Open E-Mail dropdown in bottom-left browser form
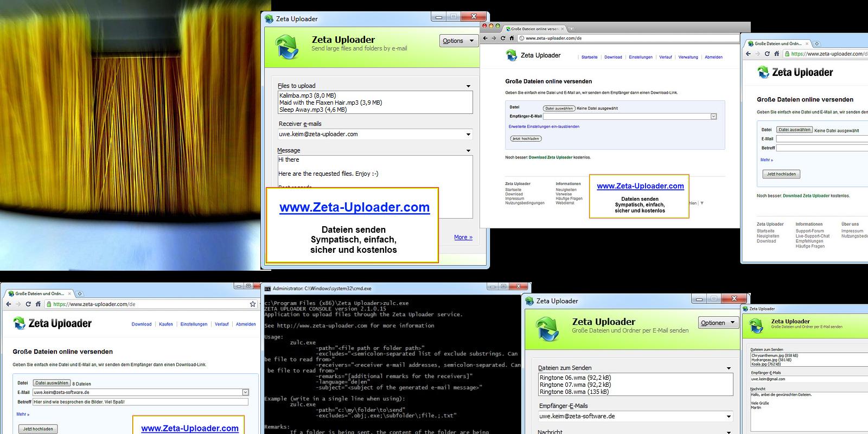 pyautogui.click(x=245, y=392)
